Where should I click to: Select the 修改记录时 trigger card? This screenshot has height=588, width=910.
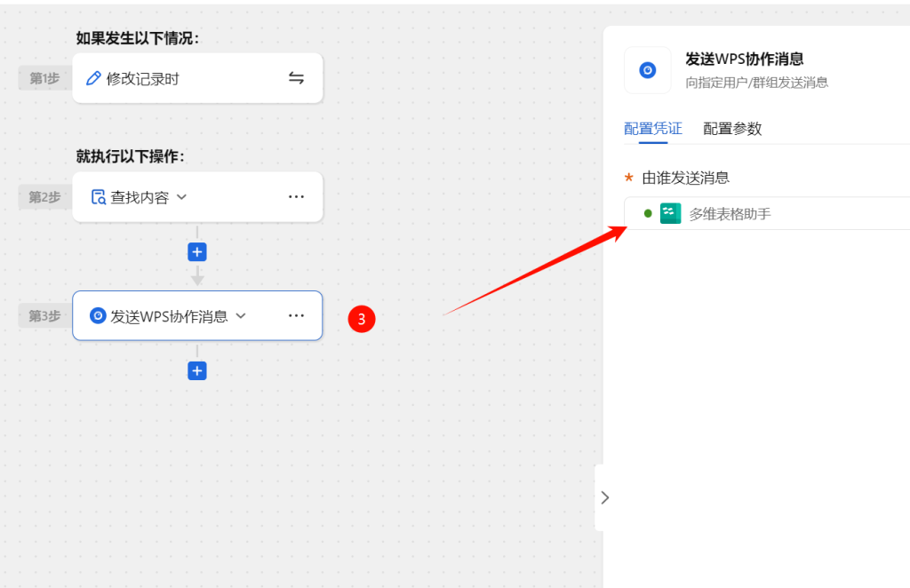[197, 78]
